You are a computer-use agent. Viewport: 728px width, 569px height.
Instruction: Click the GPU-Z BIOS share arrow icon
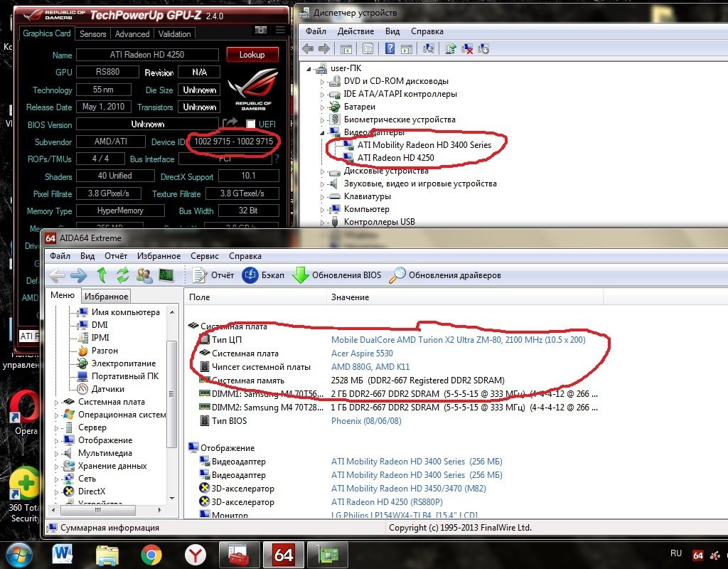230,124
